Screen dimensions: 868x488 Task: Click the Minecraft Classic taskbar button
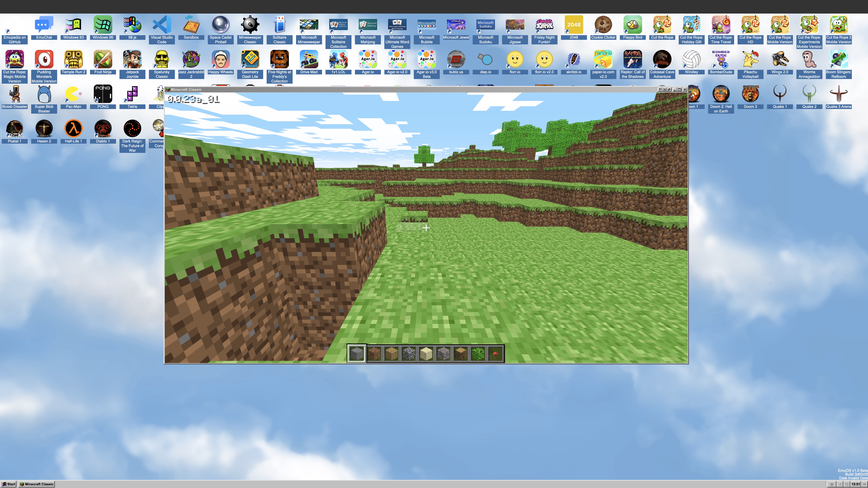pyautogui.click(x=37, y=484)
